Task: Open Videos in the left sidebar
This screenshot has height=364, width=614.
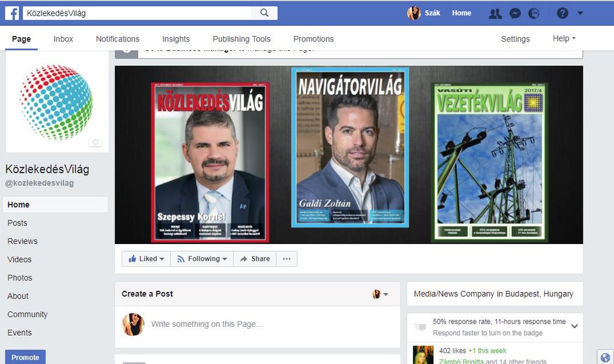Action: [x=19, y=260]
